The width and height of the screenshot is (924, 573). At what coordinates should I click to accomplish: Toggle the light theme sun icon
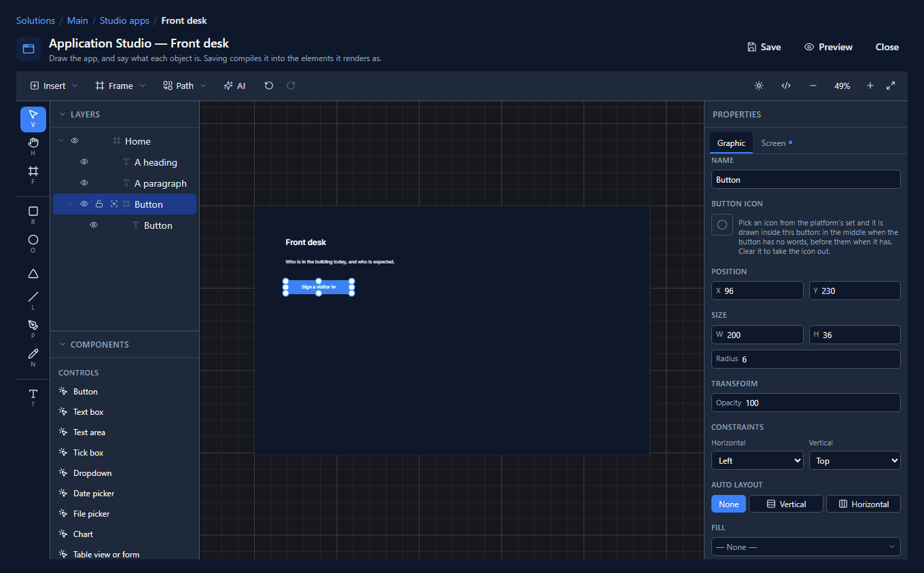(x=759, y=86)
